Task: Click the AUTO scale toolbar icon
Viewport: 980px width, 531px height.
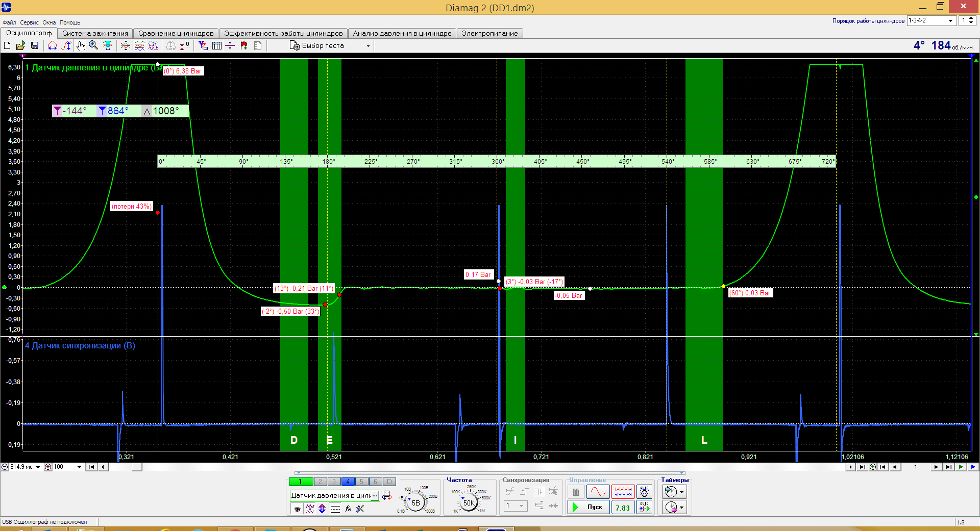Action: (171, 45)
